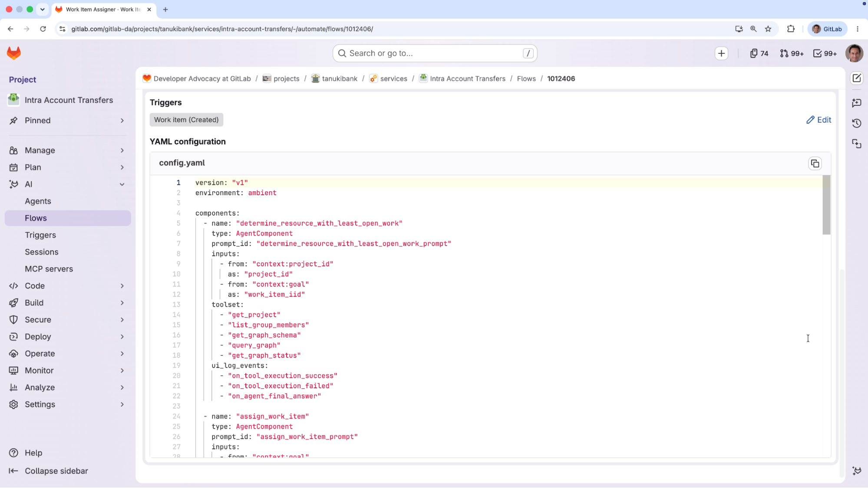
Task: Go back in browser history
Action: click(x=10, y=29)
